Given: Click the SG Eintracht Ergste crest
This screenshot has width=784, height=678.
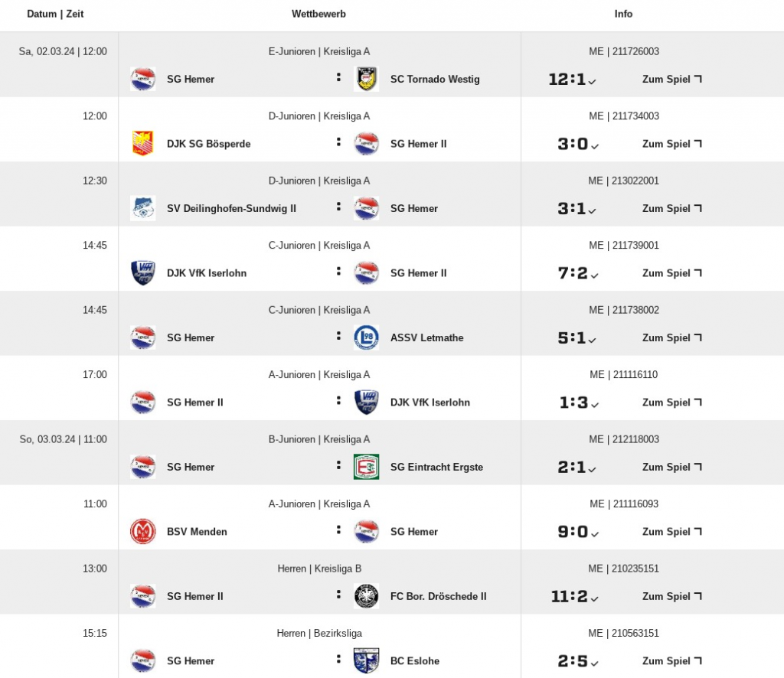Looking at the screenshot, I should tap(366, 467).
